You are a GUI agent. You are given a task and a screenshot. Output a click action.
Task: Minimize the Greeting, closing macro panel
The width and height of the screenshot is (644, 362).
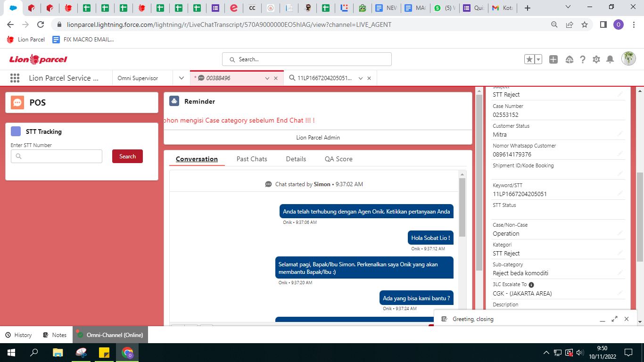(603, 320)
